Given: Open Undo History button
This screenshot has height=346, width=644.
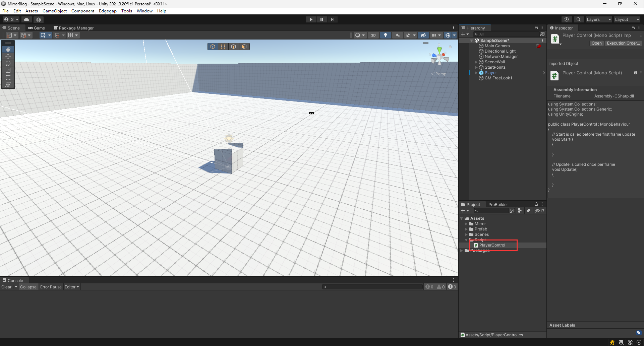Looking at the screenshot, I should tap(567, 19).
